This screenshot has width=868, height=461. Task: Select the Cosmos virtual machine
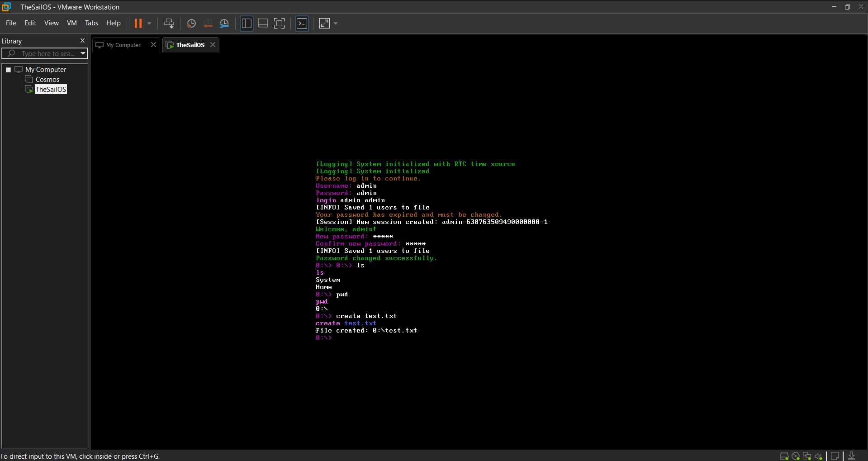pos(47,80)
